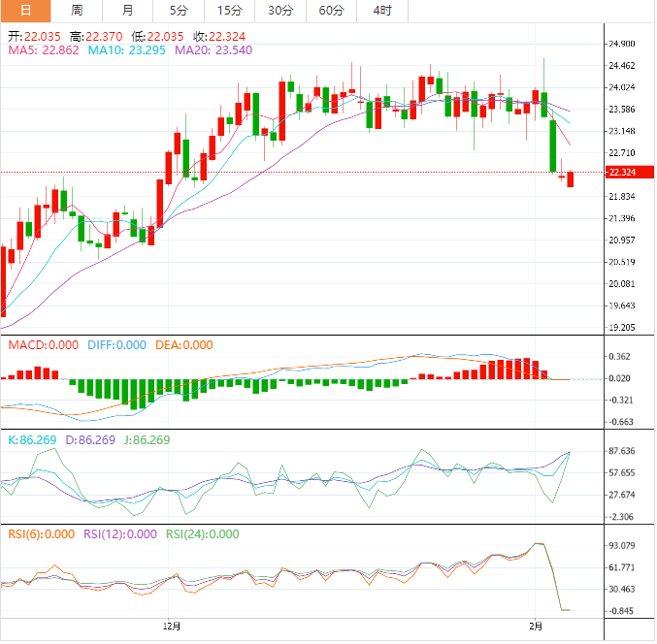The image size is (657, 644).
Task: Click the J:86.269 KDJ label
Action: pyautogui.click(x=148, y=440)
